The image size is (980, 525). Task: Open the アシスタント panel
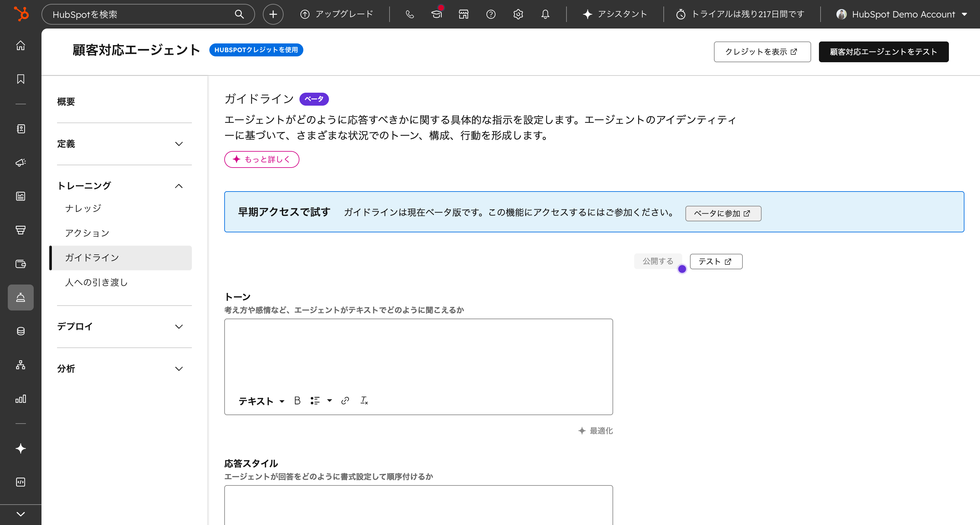click(615, 14)
